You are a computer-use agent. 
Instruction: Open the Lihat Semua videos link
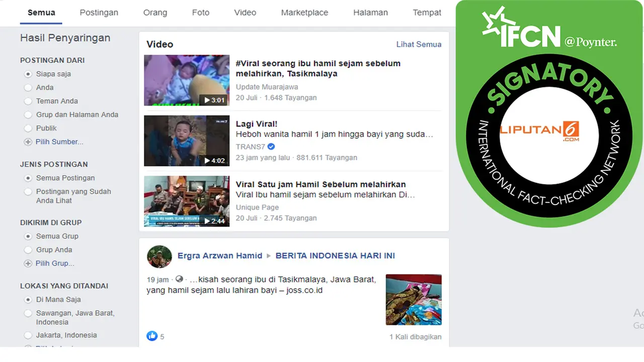coord(419,44)
